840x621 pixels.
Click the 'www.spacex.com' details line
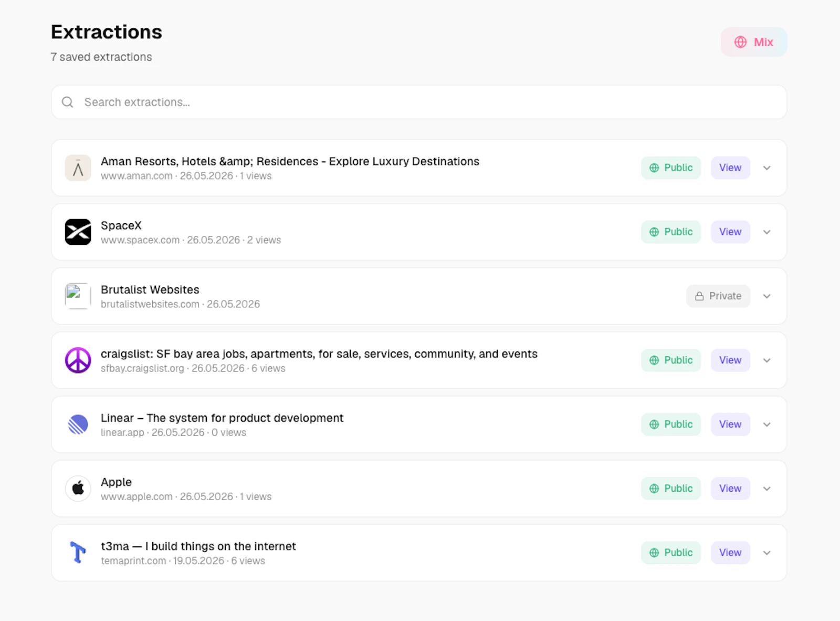click(x=191, y=240)
